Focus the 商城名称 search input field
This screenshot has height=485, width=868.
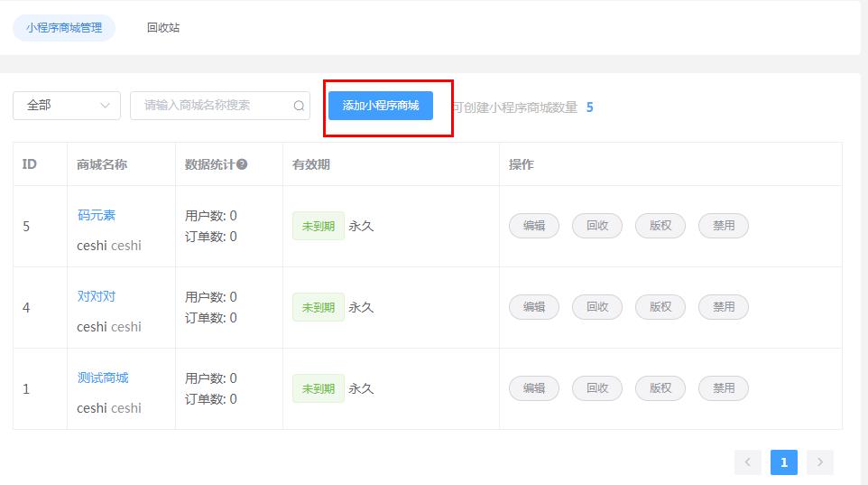coord(212,106)
